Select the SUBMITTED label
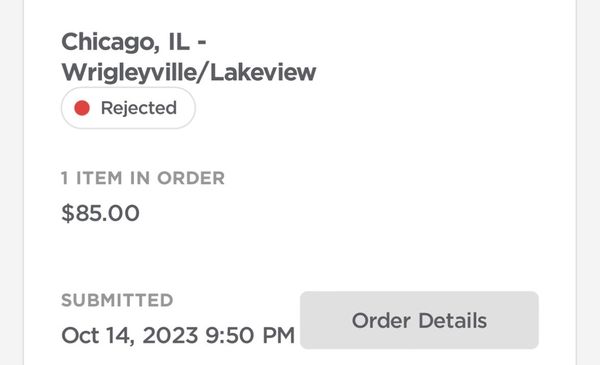The width and height of the screenshot is (600, 365). pyautogui.click(x=117, y=300)
